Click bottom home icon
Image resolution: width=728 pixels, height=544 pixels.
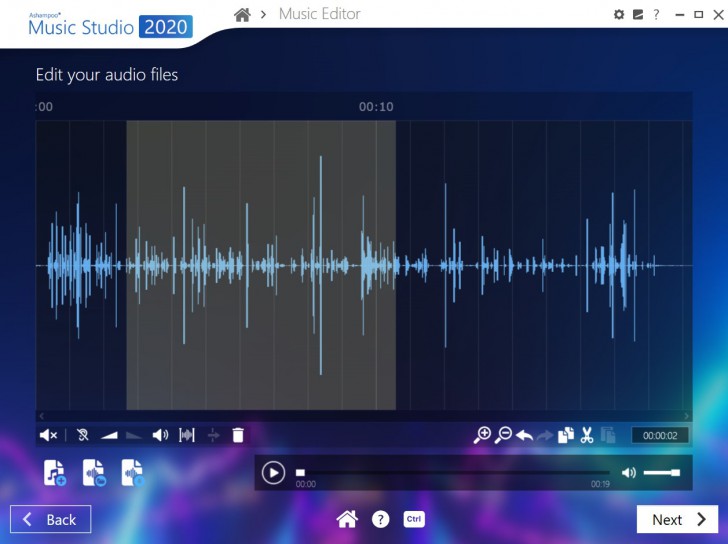347,519
